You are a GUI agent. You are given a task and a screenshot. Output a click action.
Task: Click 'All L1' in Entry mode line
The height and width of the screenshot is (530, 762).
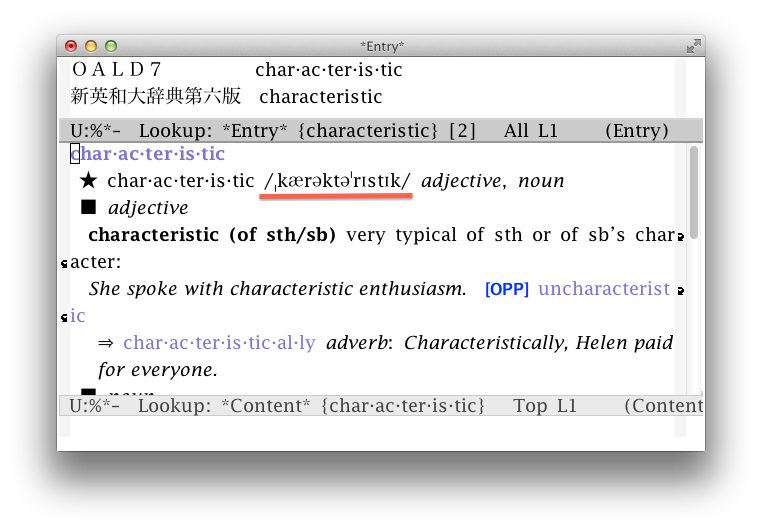click(x=531, y=131)
